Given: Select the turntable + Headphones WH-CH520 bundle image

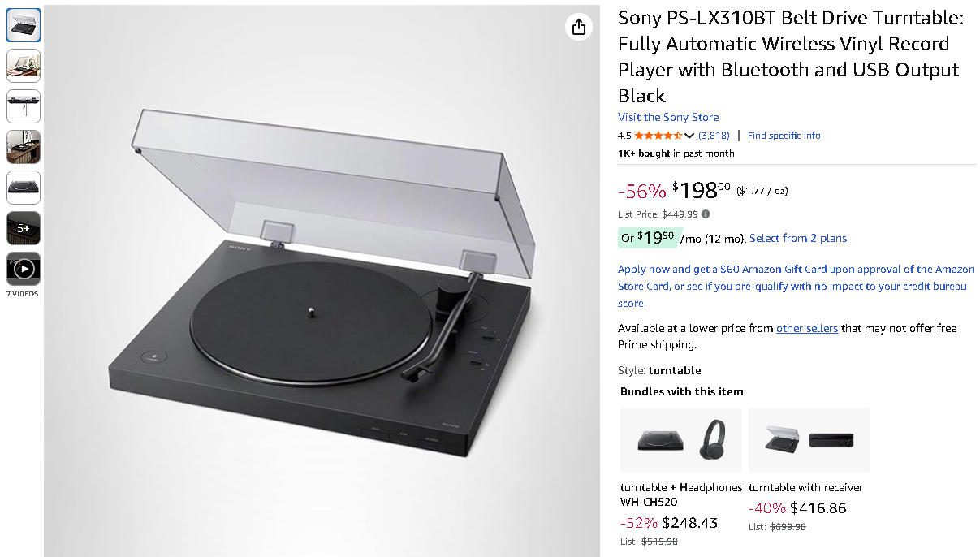Looking at the screenshot, I should [x=680, y=440].
